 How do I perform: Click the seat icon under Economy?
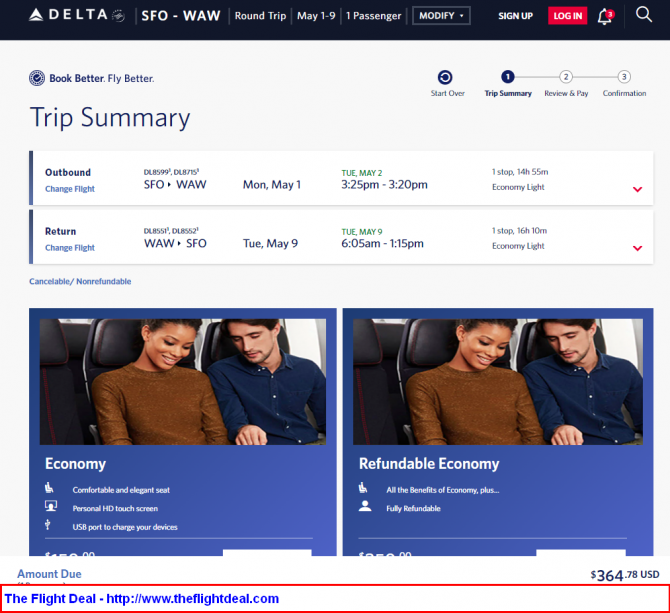click(x=50, y=487)
